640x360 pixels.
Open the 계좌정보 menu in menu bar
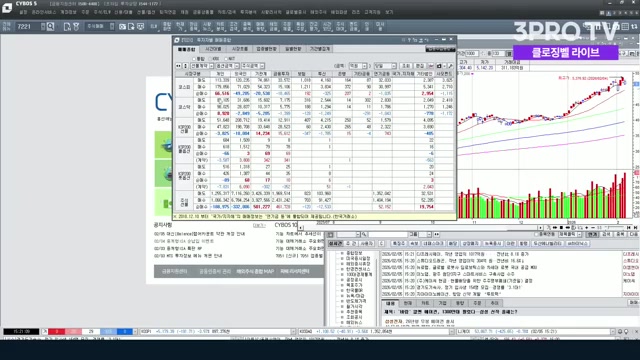(x=68, y=12)
